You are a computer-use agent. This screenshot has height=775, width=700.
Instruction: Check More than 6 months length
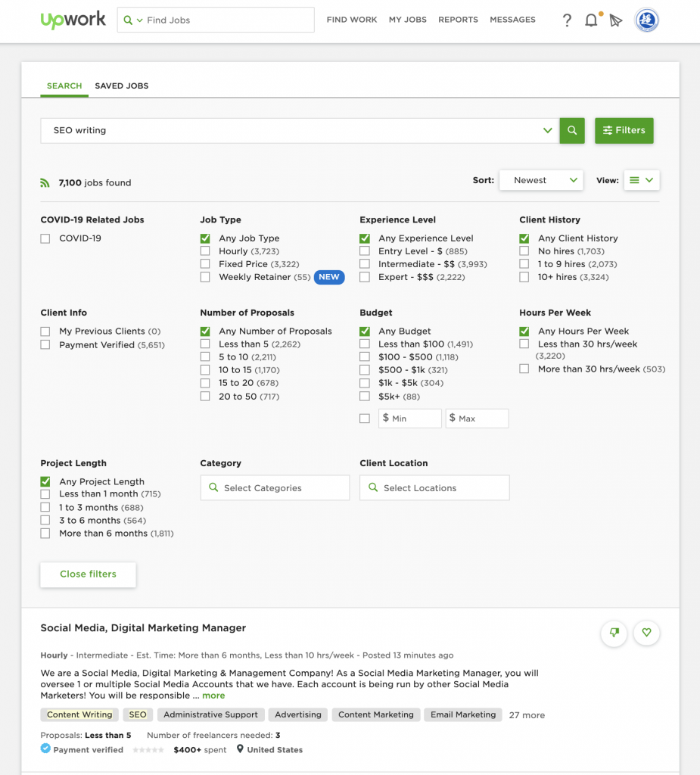[x=45, y=534]
